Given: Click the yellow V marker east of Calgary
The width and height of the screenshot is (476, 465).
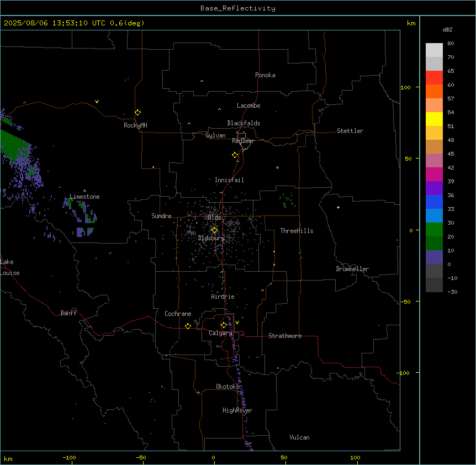Looking at the screenshot, I should point(237,323).
